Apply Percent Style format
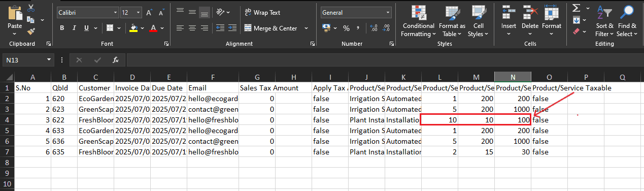The image size is (644, 191). click(x=346, y=28)
